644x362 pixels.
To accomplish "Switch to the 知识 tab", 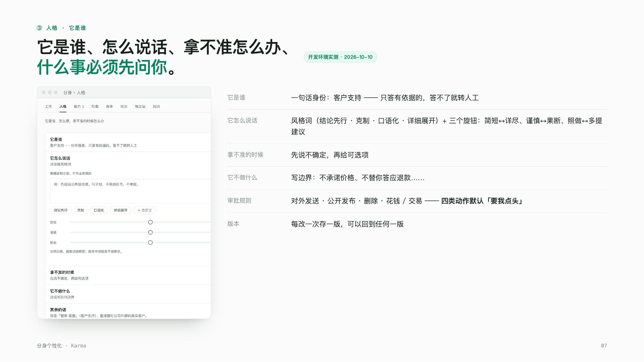I will click(x=156, y=106).
